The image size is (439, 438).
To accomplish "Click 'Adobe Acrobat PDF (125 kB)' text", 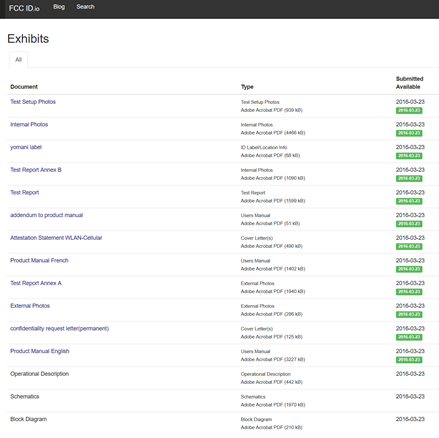I will point(272,337).
